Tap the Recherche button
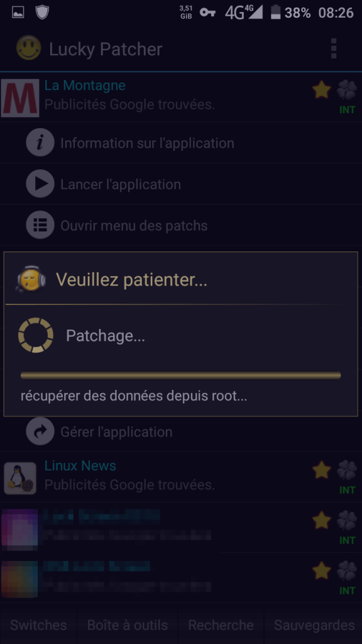 point(221,625)
